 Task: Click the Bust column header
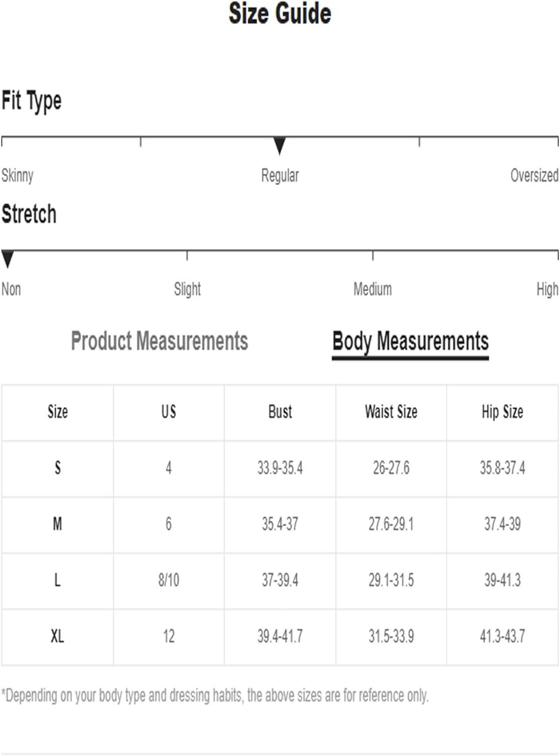tap(280, 412)
